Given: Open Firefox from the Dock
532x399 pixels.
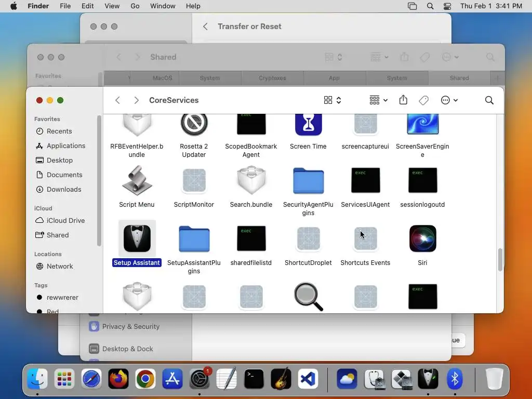Looking at the screenshot, I should pos(118,379).
